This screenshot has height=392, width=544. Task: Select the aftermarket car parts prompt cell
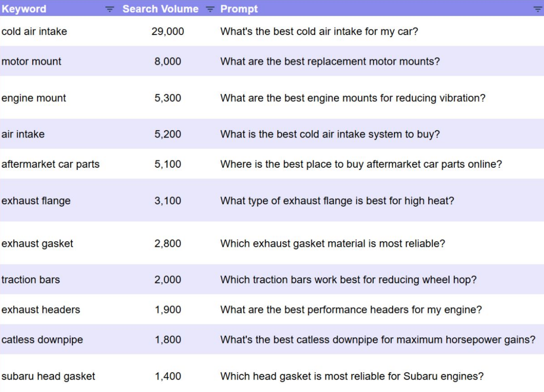pyautogui.click(x=361, y=164)
